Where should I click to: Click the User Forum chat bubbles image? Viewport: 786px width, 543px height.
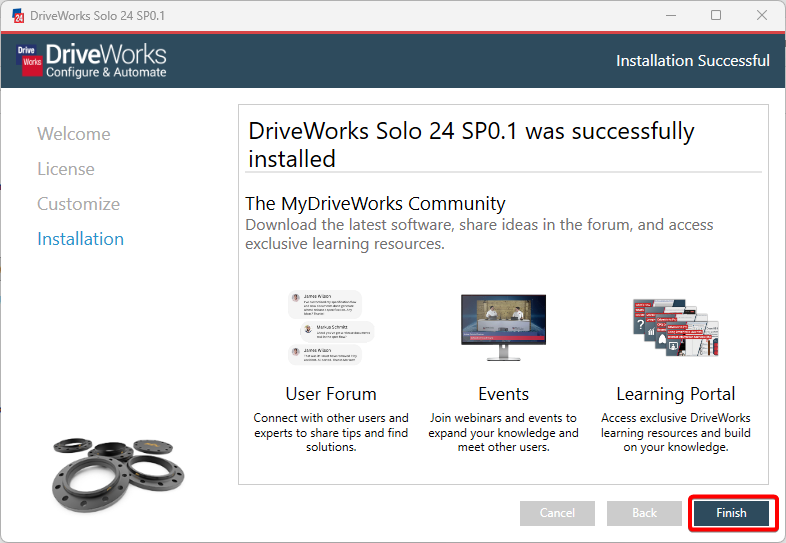[x=330, y=327]
